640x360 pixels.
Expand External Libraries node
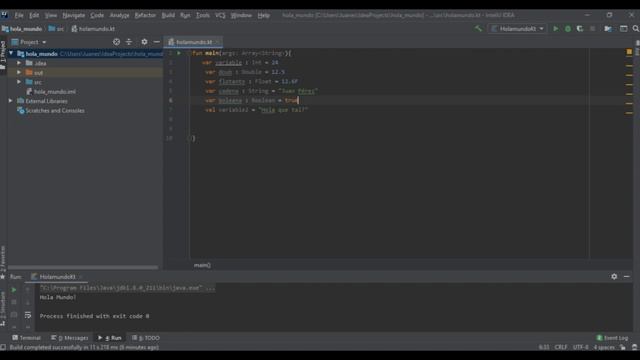point(11,101)
